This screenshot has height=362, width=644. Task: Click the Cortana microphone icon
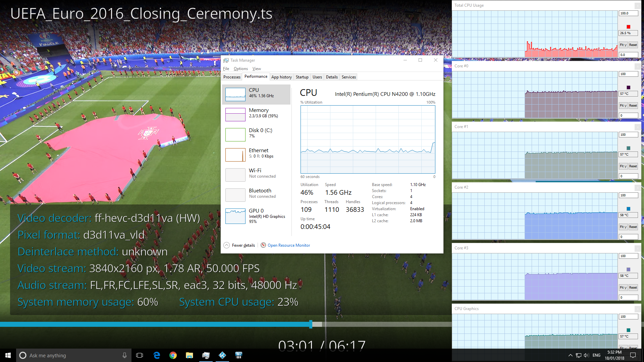coord(124,355)
